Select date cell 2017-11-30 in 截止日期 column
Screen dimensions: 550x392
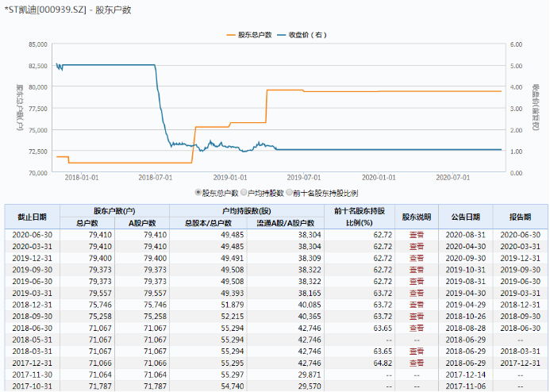pos(33,375)
